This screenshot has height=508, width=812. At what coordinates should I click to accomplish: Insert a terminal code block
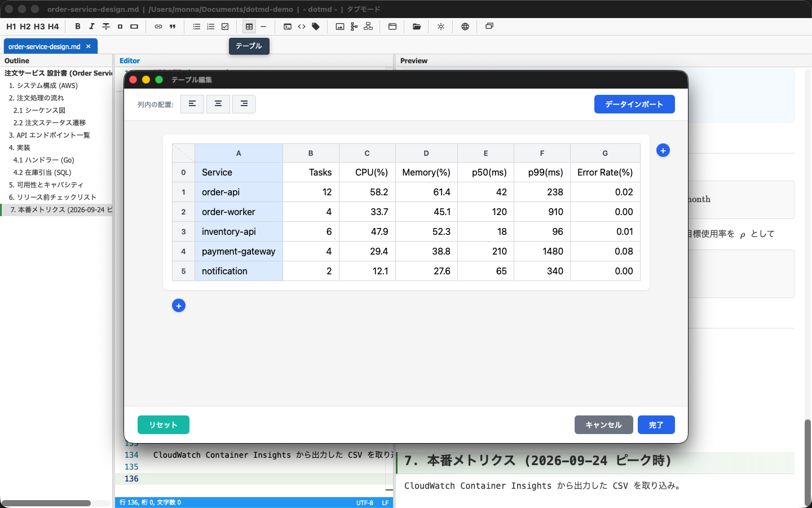tap(288, 27)
